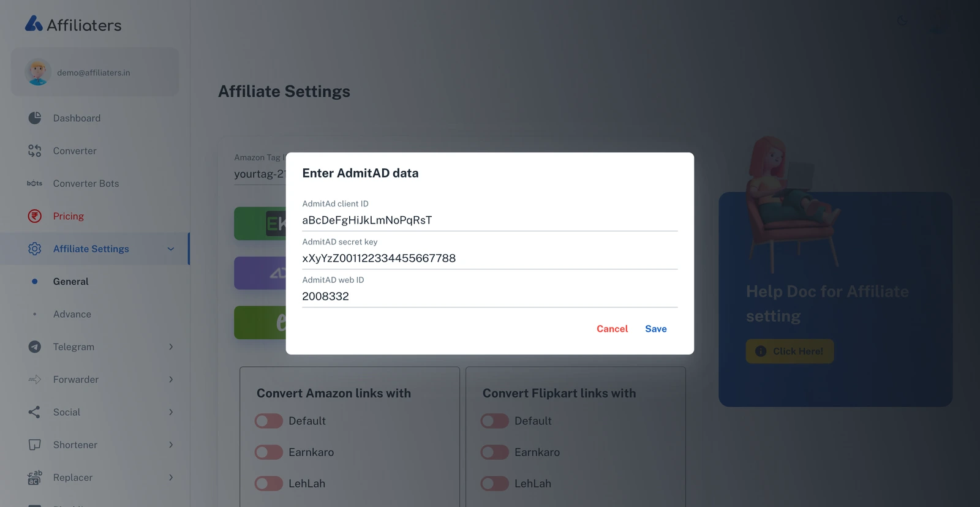Click demo@affiliaters.in account email
Viewport: 980px width, 507px height.
tap(93, 73)
